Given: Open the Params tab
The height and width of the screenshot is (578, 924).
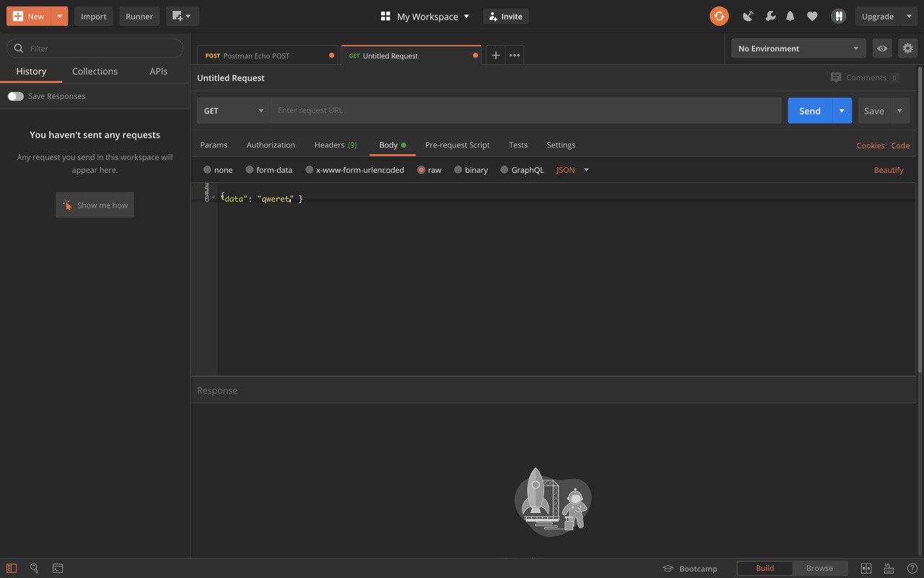Looking at the screenshot, I should coord(214,144).
